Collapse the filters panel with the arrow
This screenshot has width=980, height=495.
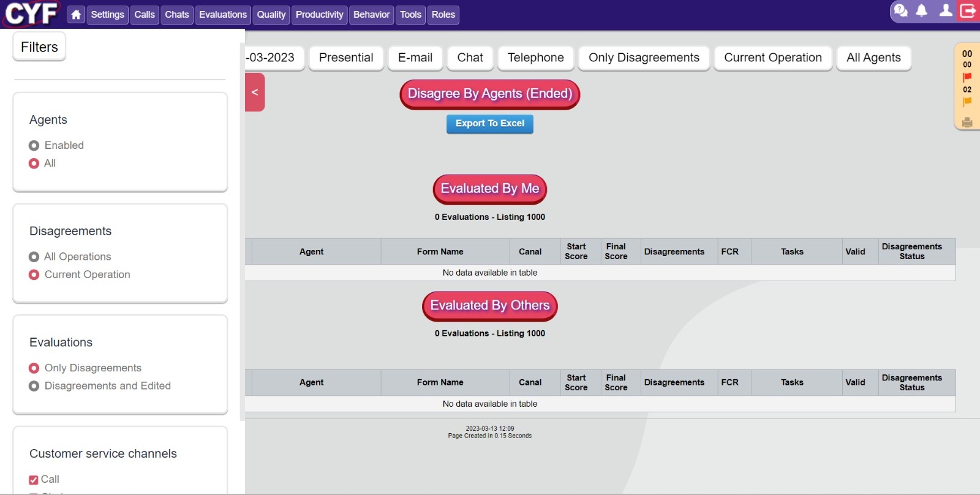pyautogui.click(x=255, y=92)
